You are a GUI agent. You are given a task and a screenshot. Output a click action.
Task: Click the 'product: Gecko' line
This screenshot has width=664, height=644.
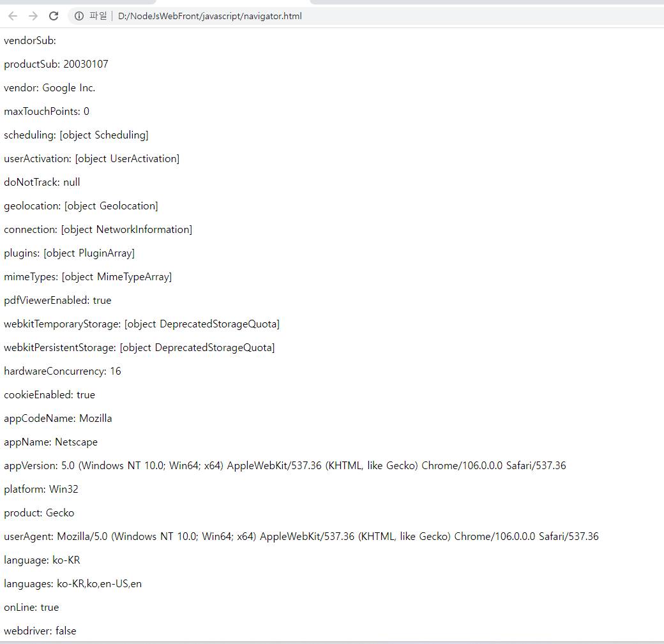(x=39, y=513)
